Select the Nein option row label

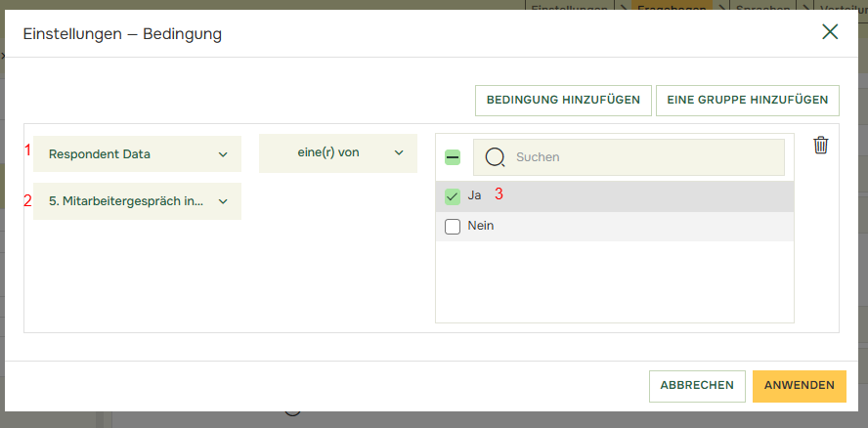(x=481, y=226)
